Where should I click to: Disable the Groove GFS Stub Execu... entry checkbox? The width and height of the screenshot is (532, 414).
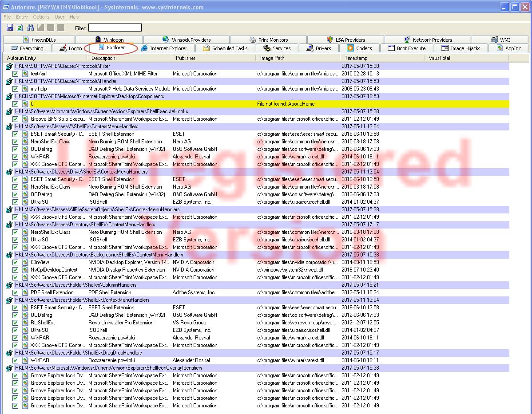[x=15, y=119]
